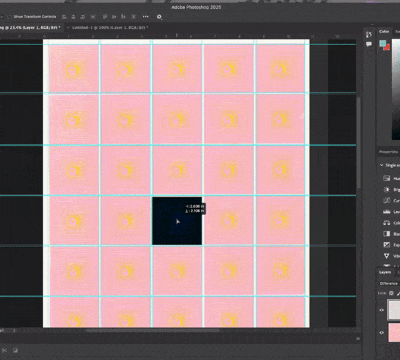Select the pink layer thumbnail
400x360 pixels.
[x=394, y=332]
